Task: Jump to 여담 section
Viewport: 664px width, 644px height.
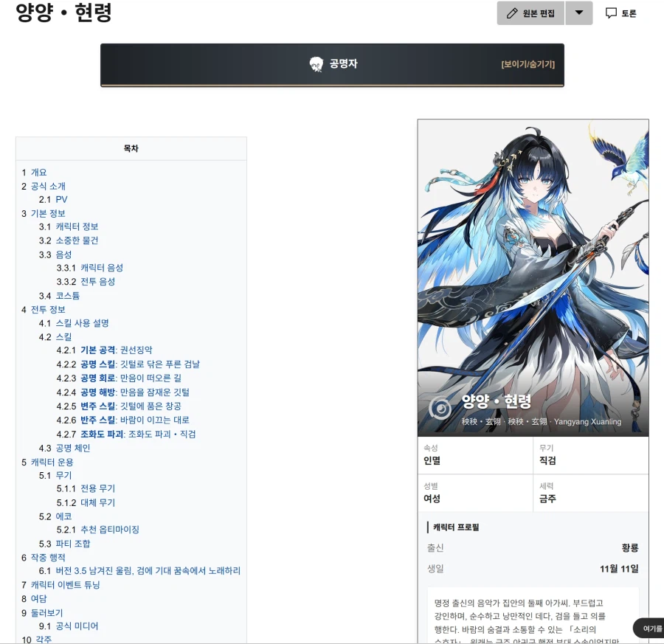Action: point(38,599)
